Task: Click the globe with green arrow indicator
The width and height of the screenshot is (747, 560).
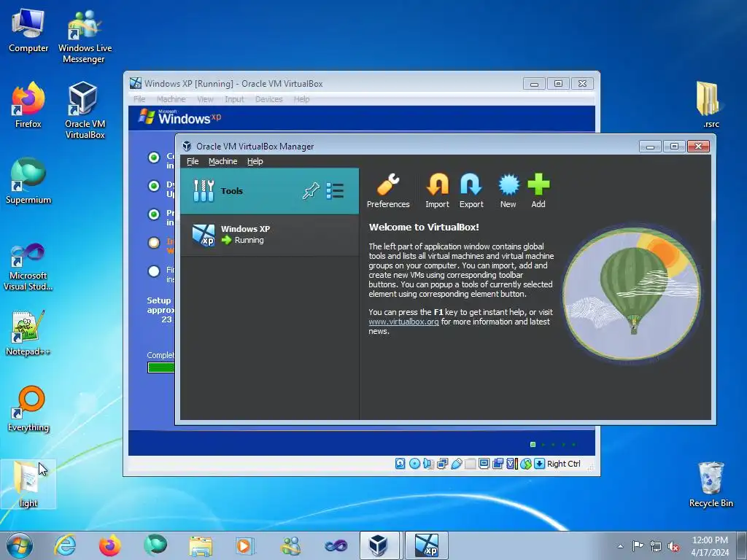Action: [525, 463]
